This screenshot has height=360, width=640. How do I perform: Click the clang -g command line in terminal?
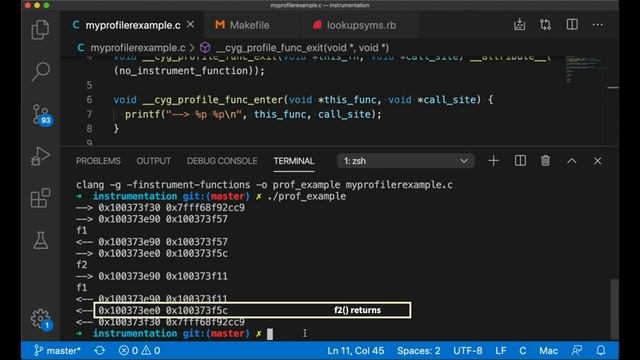coord(264,185)
